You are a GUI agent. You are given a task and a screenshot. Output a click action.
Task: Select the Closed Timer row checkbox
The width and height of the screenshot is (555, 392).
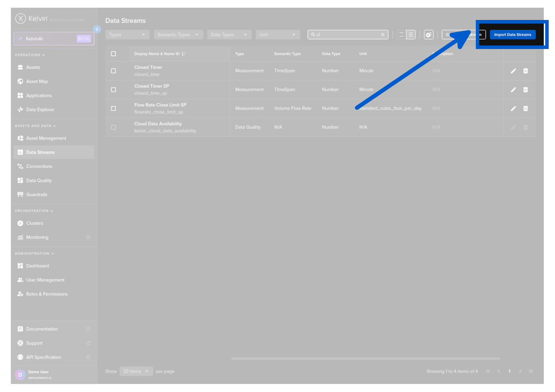coord(114,71)
